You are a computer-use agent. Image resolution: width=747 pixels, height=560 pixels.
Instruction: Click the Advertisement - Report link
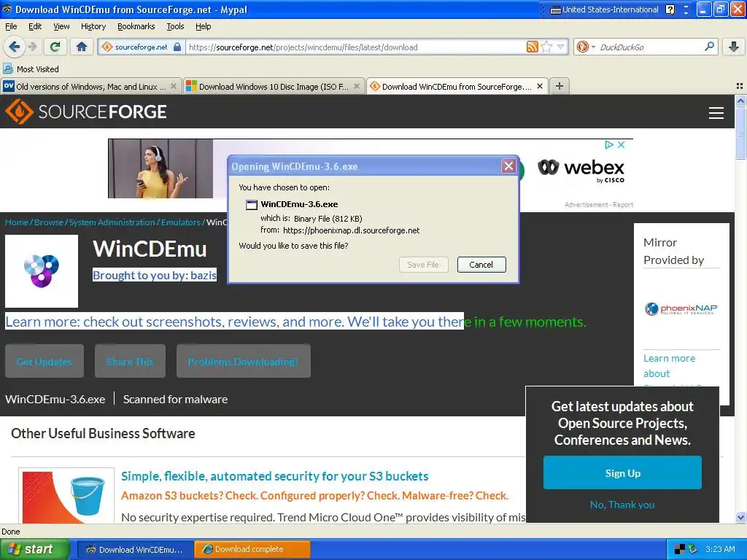pyautogui.click(x=599, y=205)
